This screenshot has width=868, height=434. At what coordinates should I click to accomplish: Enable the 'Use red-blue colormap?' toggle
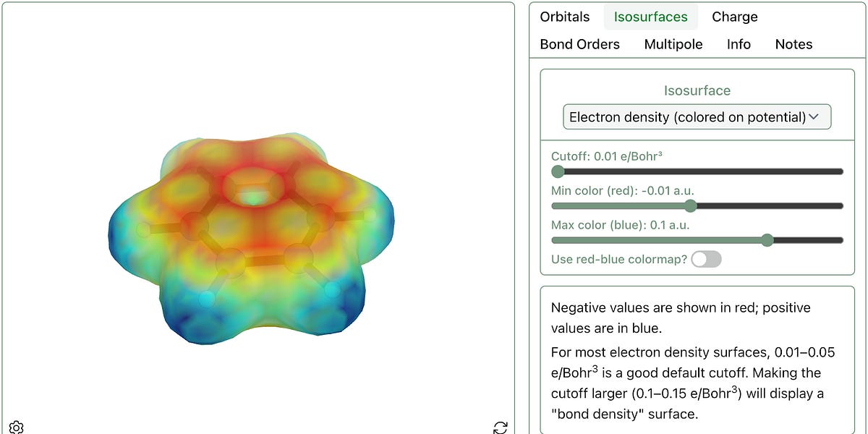pyautogui.click(x=705, y=259)
